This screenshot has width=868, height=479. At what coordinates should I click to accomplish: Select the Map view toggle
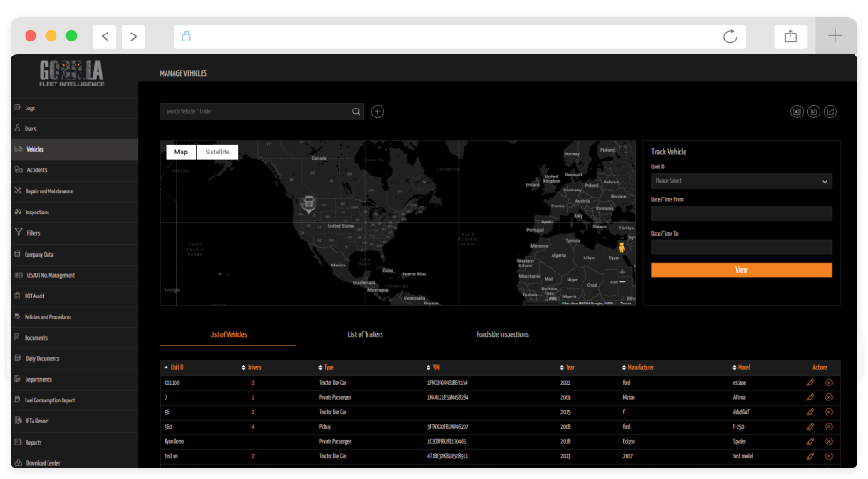click(181, 152)
